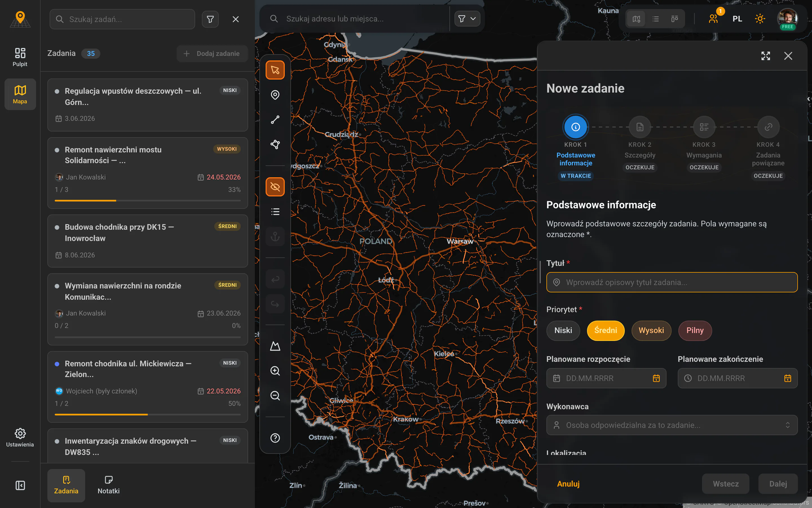Click the Dalej button

(778, 484)
